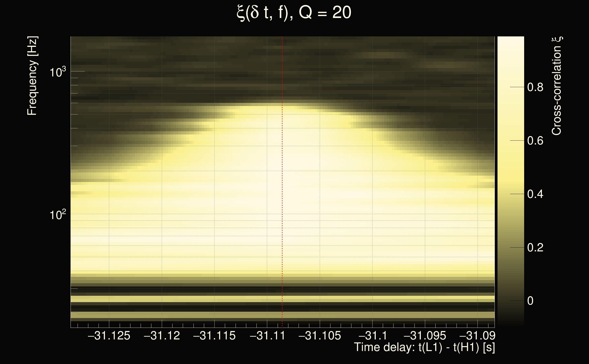Screen dimensions: 589x364
Task: Click the 0 colorbar tick label
Action: coord(530,301)
